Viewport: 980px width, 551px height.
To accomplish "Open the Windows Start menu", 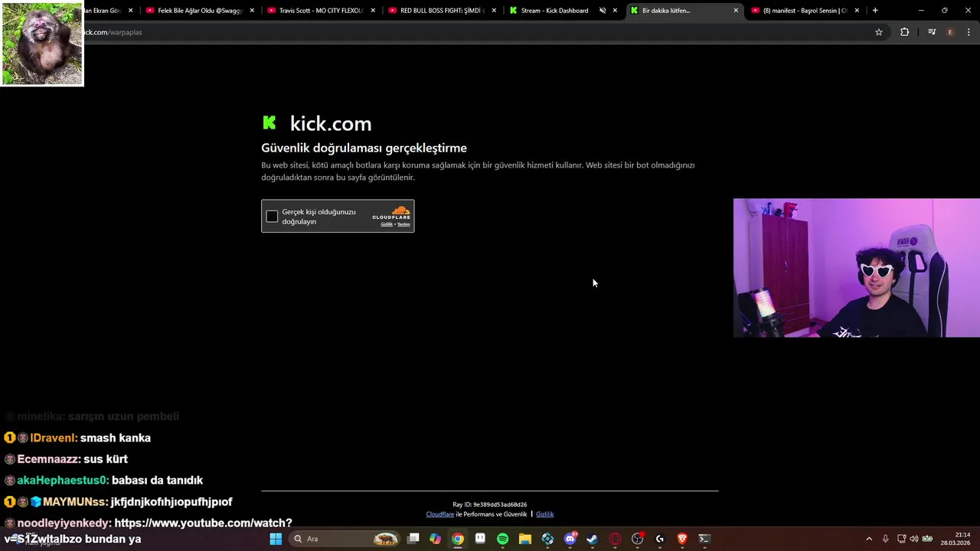I will tap(276, 539).
